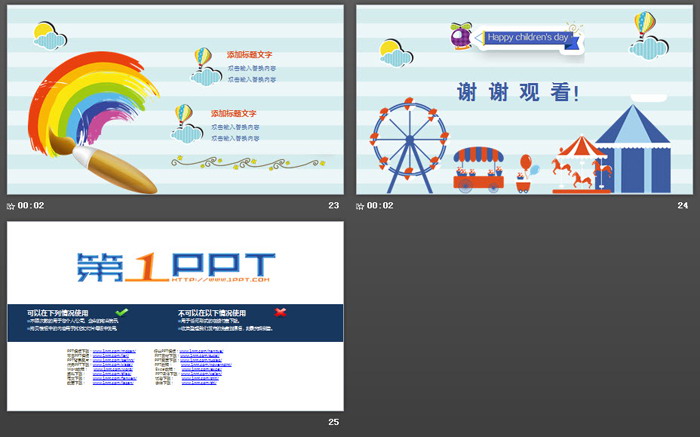Click the red X icon on slide 25
Screen dimensions: 700x437
tap(280, 312)
